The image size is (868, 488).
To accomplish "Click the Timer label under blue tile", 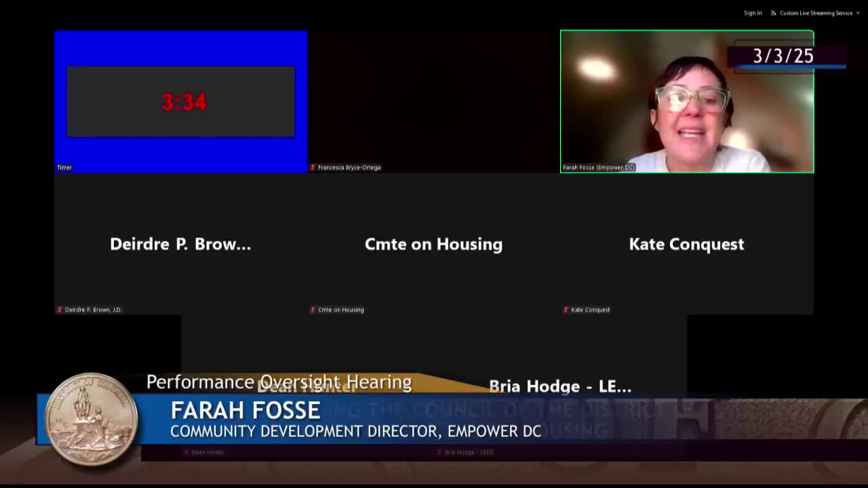I will pyautogui.click(x=64, y=167).
